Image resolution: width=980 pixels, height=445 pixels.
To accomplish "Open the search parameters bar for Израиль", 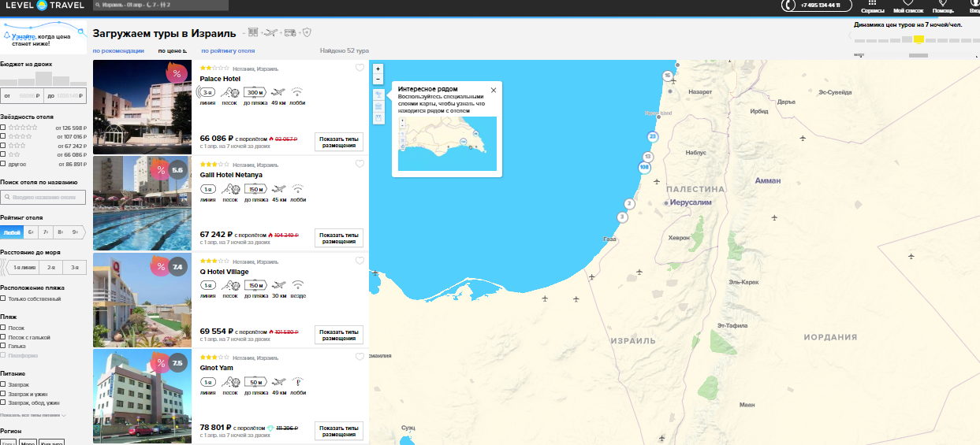I will [x=161, y=6].
